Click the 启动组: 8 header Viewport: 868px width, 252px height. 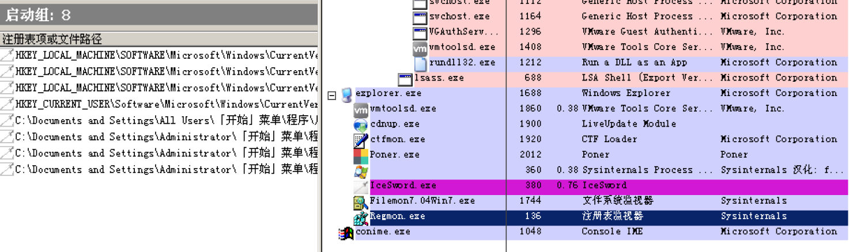point(159,14)
